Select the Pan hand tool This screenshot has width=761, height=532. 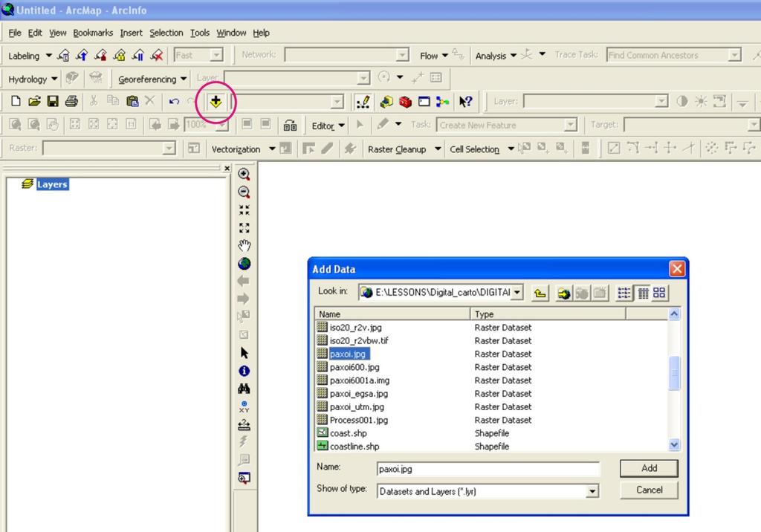click(x=244, y=246)
